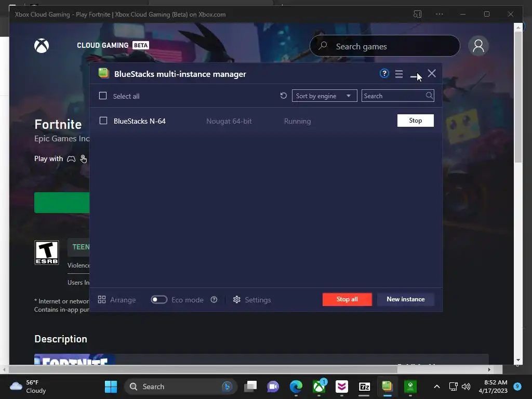Open Xbox app in taskbar
Screen dimensions: 532x399
(320, 387)
